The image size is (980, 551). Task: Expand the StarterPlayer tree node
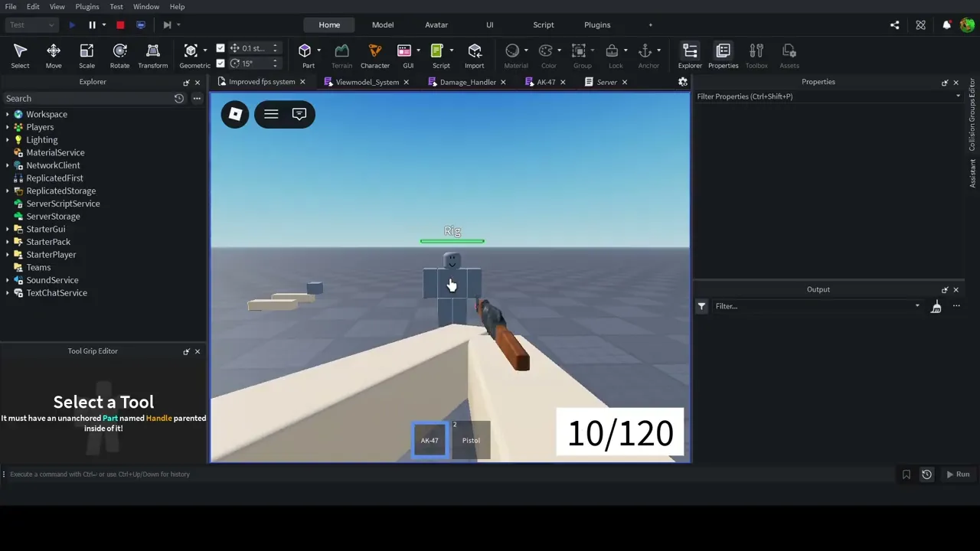pyautogui.click(x=8, y=255)
